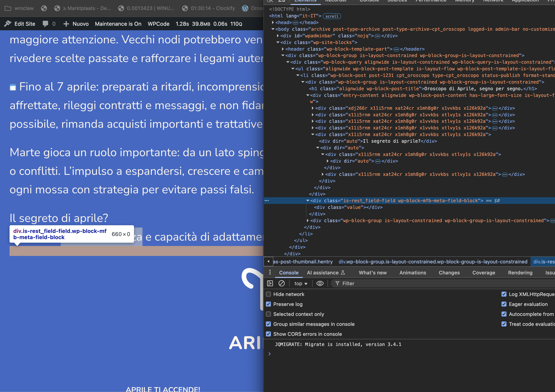Click the live expression eye icon
The width and height of the screenshot is (555, 392).
[x=320, y=283]
